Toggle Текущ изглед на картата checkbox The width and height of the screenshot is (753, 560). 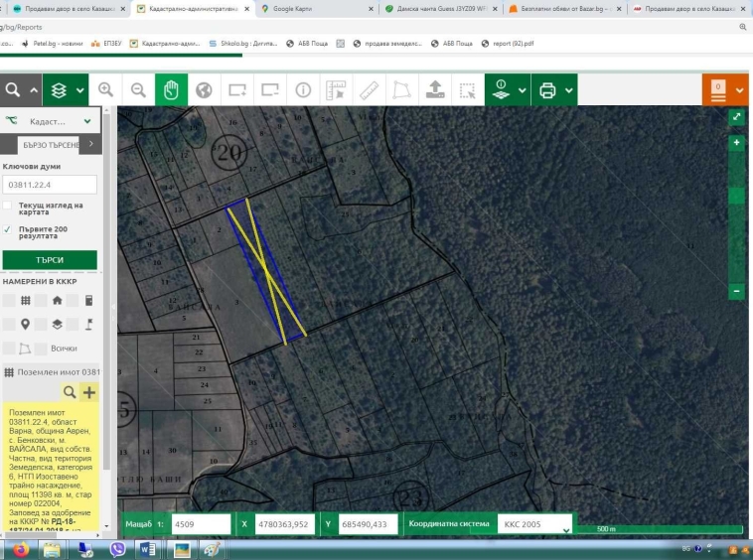coord(7,206)
